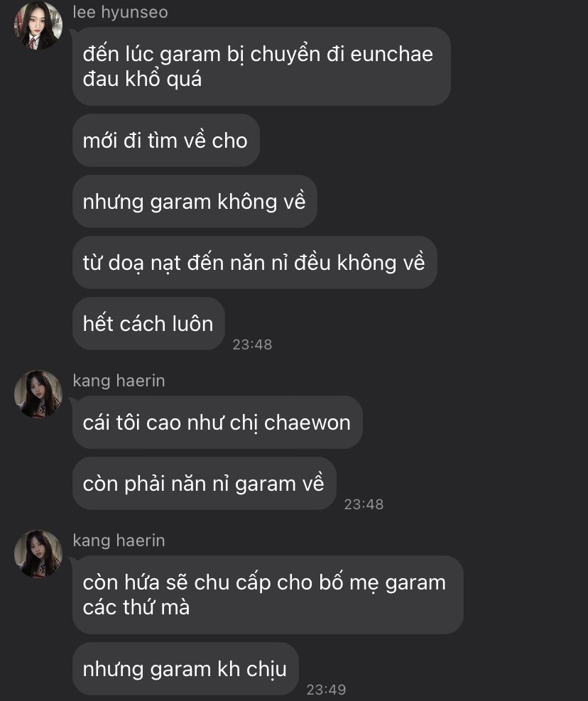Screen dimensions: 588x701
Task: Select the 'hết cách luôn' message bubble
Action: click(x=148, y=324)
